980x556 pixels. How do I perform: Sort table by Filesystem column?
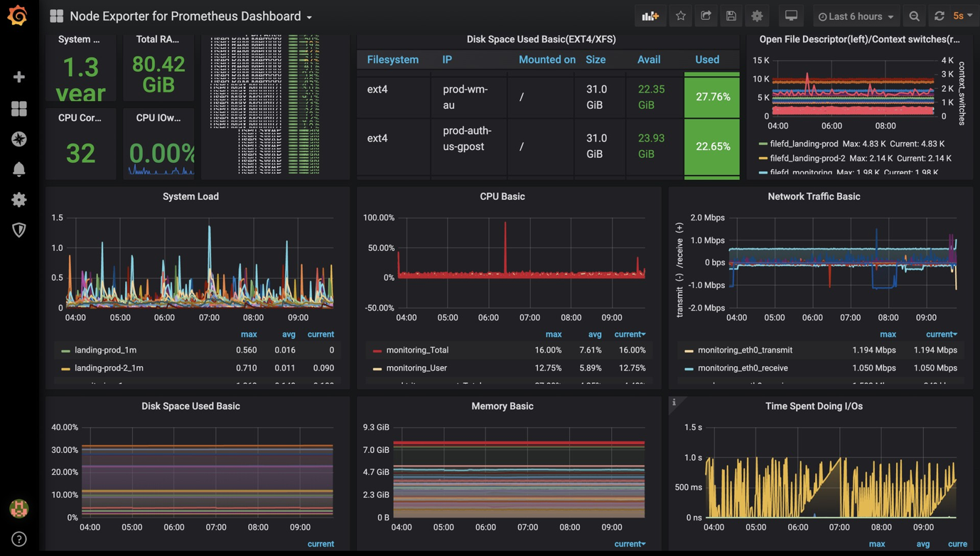tap(392, 60)
